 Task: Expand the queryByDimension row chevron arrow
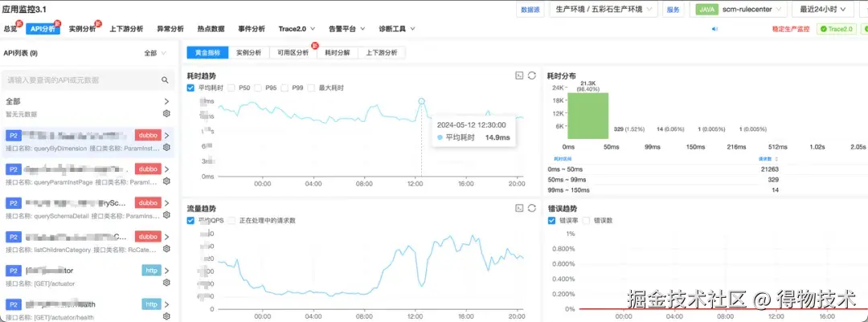[x=166, y=135]
